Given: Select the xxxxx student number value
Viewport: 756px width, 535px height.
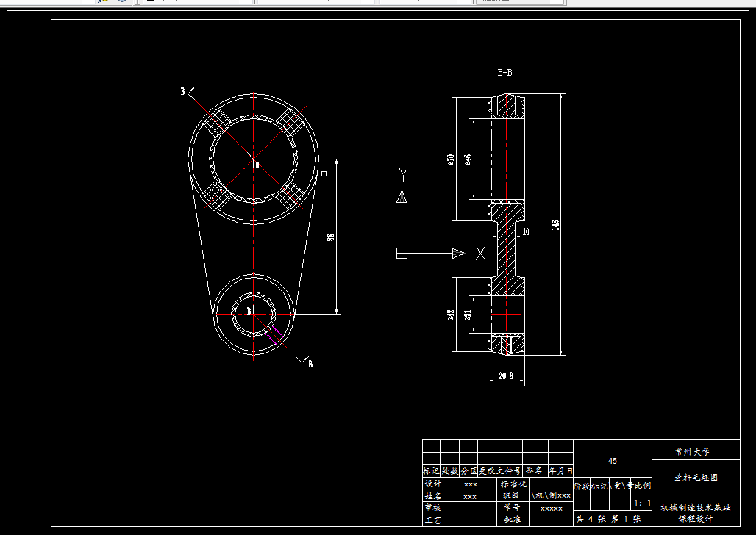Looking at the screenshot, I should pos(552,509).
